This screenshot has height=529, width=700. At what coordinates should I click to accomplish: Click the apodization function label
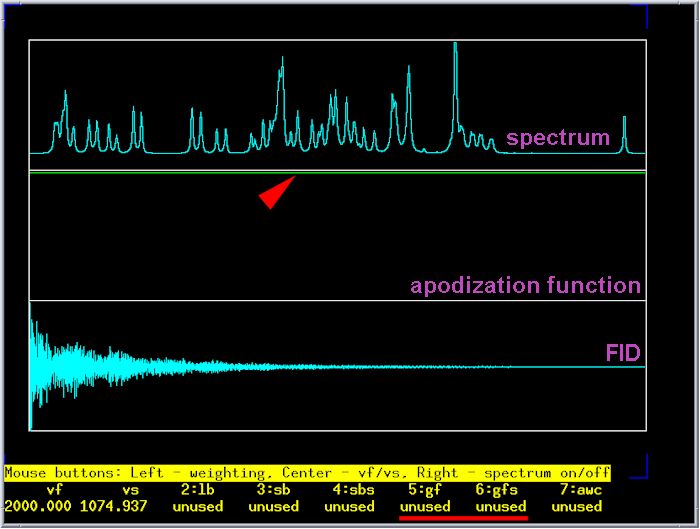(x=525, y=286)
